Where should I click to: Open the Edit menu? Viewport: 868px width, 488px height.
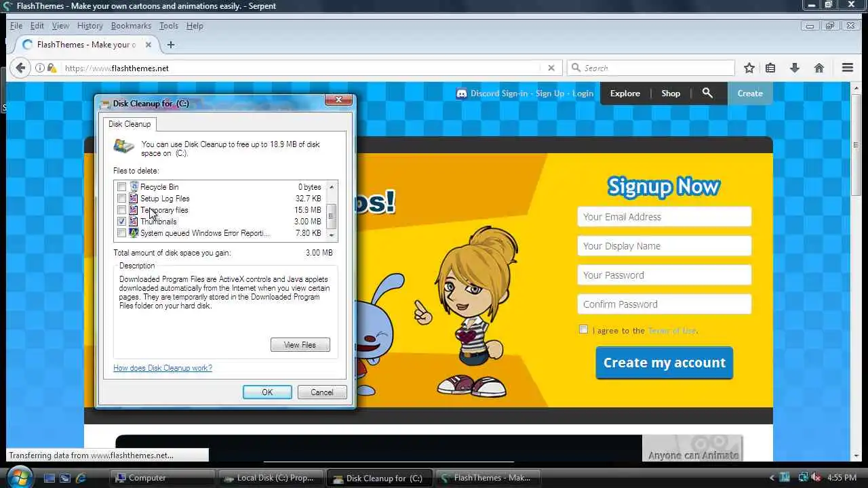point(37,26)
